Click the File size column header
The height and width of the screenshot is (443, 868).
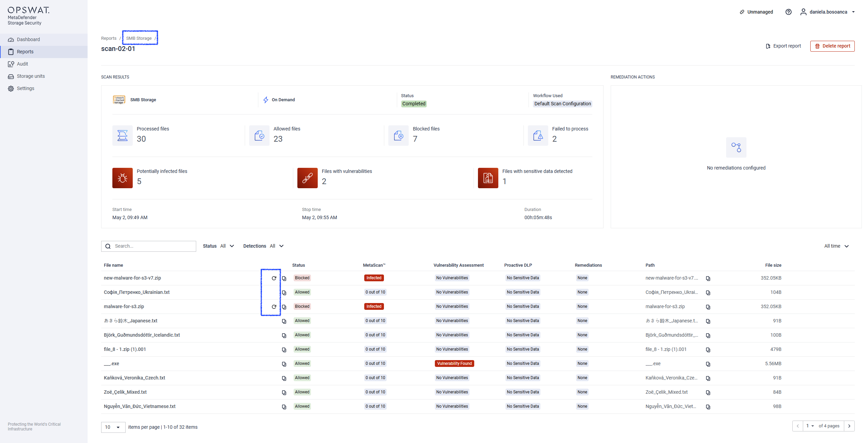[773, 265]
